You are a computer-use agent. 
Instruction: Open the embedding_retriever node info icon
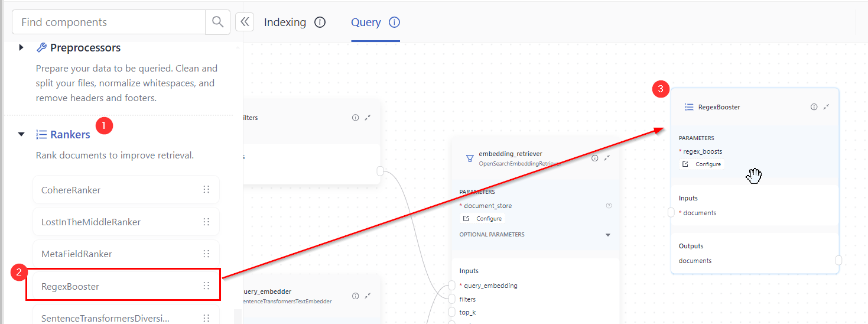point(594,158)
